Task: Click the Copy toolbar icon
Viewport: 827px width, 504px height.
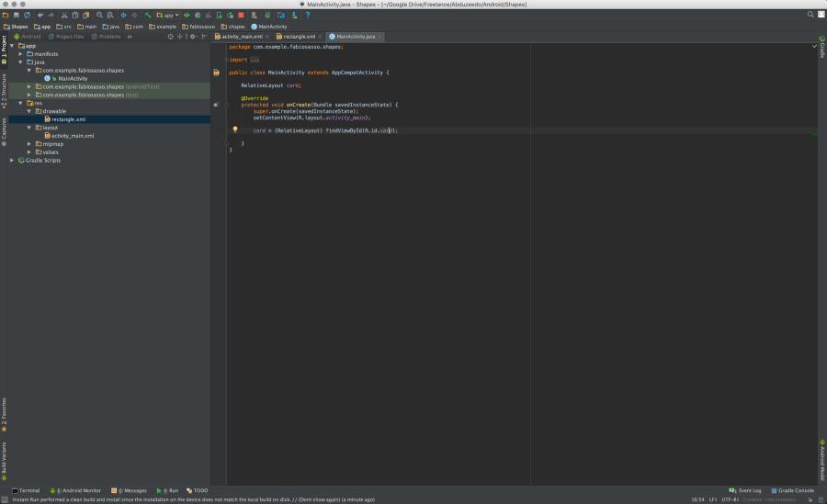Action: click(x=75, y=16)
